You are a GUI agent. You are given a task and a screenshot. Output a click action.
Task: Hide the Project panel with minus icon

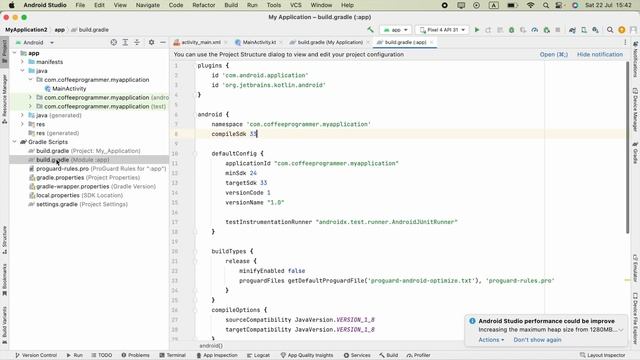tap(163, 42)
